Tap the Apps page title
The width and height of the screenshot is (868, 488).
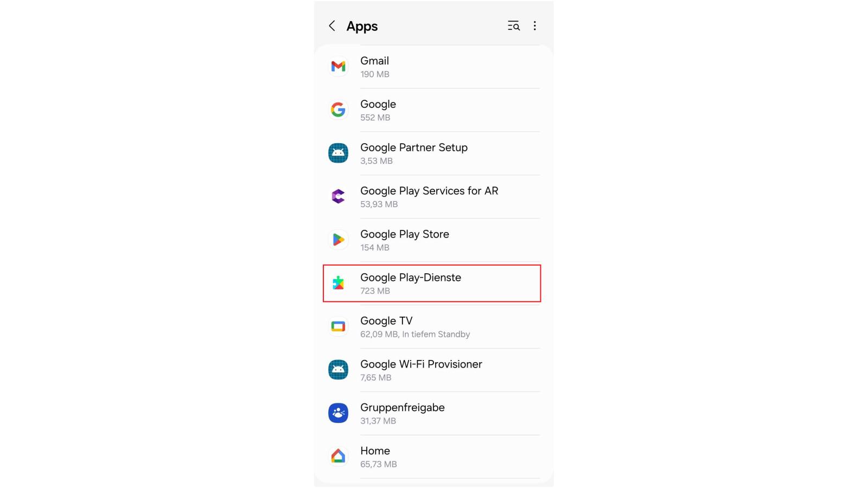tap(362, 27)
